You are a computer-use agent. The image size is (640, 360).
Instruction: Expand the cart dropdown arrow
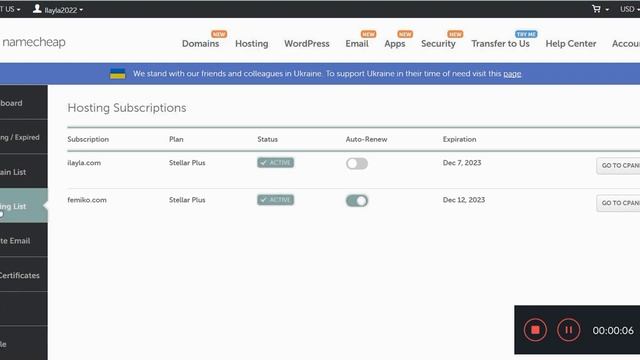[607, 9]
